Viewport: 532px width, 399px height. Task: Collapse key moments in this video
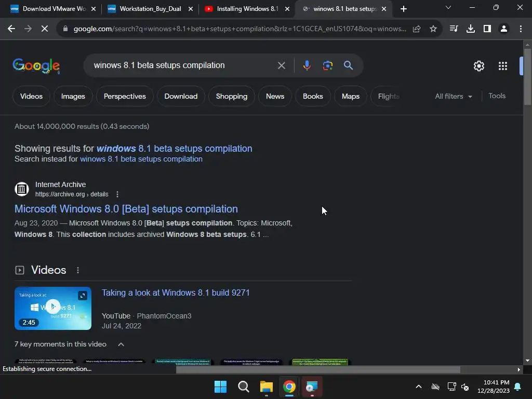coord(121,344)
